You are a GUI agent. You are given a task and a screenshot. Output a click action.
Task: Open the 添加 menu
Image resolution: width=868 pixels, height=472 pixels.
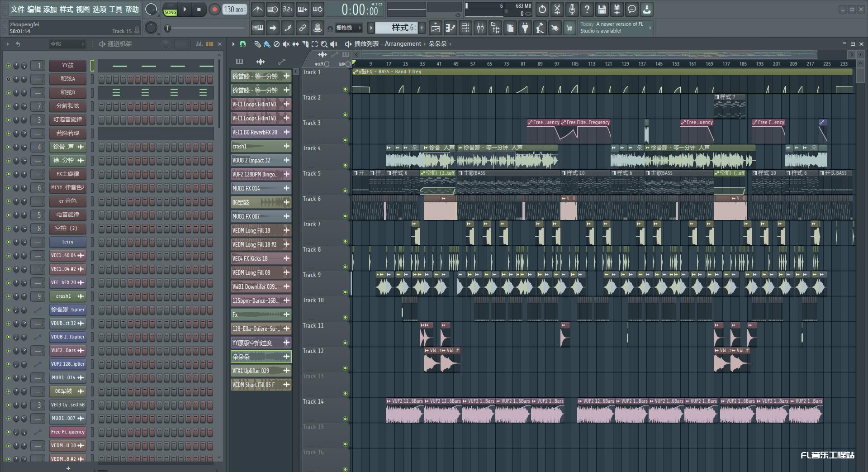[x=50, y=10]
